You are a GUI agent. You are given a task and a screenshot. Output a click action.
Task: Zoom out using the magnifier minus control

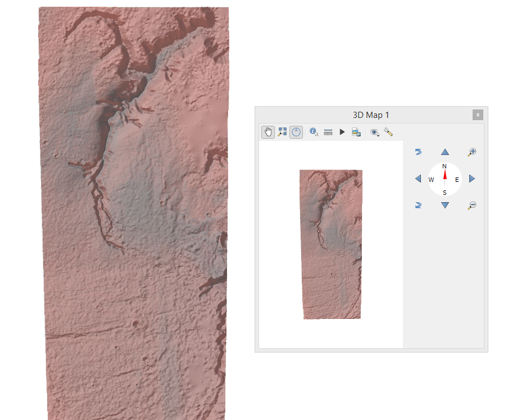(471, 204)
